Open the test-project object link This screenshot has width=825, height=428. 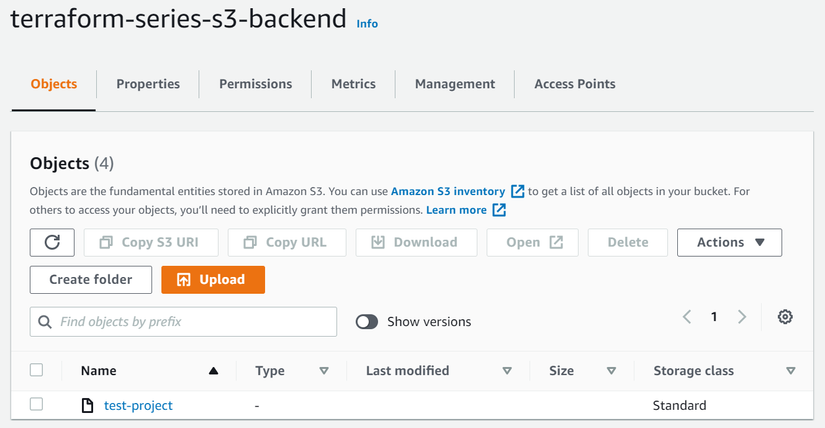(x=138, y=405)
